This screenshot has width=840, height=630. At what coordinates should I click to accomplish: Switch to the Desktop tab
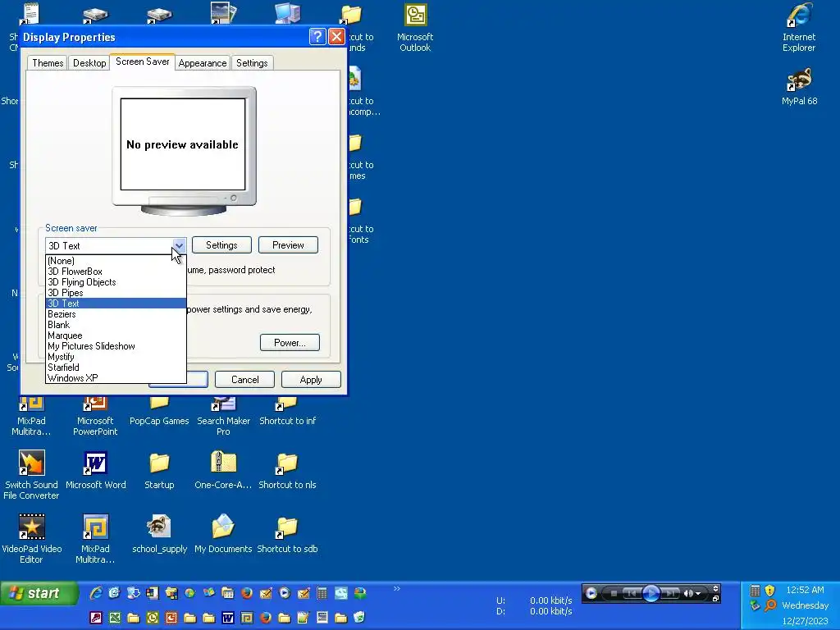[89, 62]
